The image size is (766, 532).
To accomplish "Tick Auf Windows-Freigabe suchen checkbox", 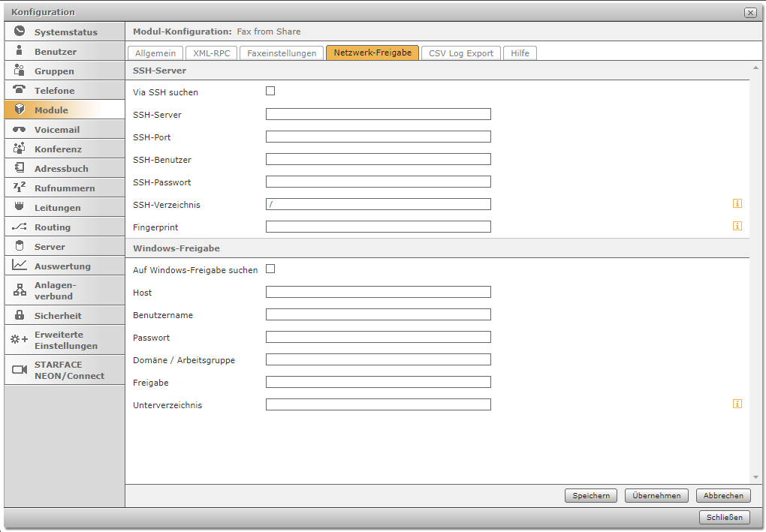I will click(x=270, y=269).
